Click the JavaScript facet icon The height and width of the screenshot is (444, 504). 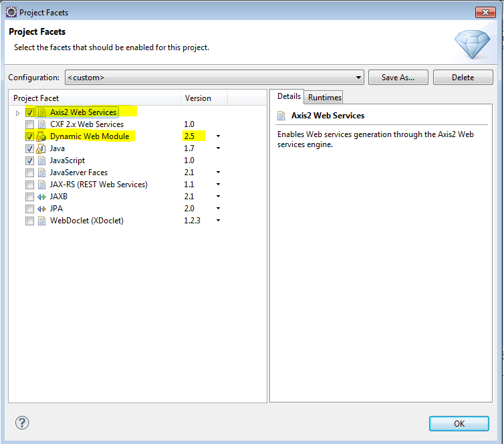(x=41, y=160)
